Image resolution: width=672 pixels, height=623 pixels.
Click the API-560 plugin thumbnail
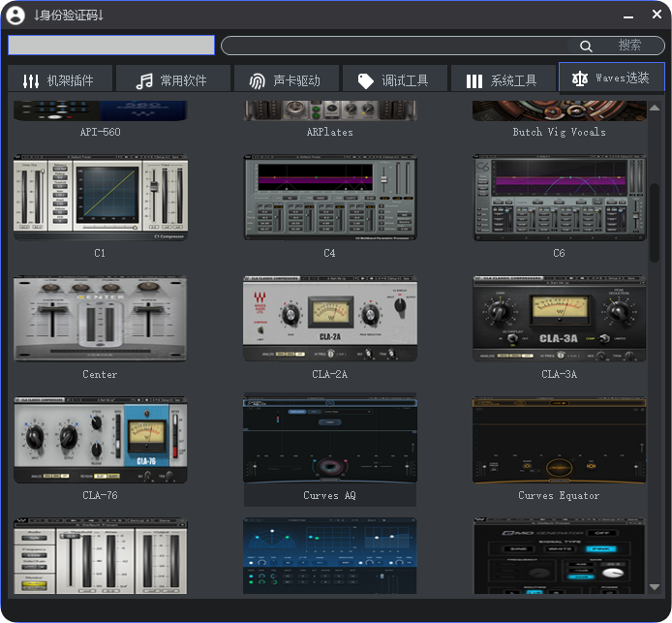coord(101,110)
